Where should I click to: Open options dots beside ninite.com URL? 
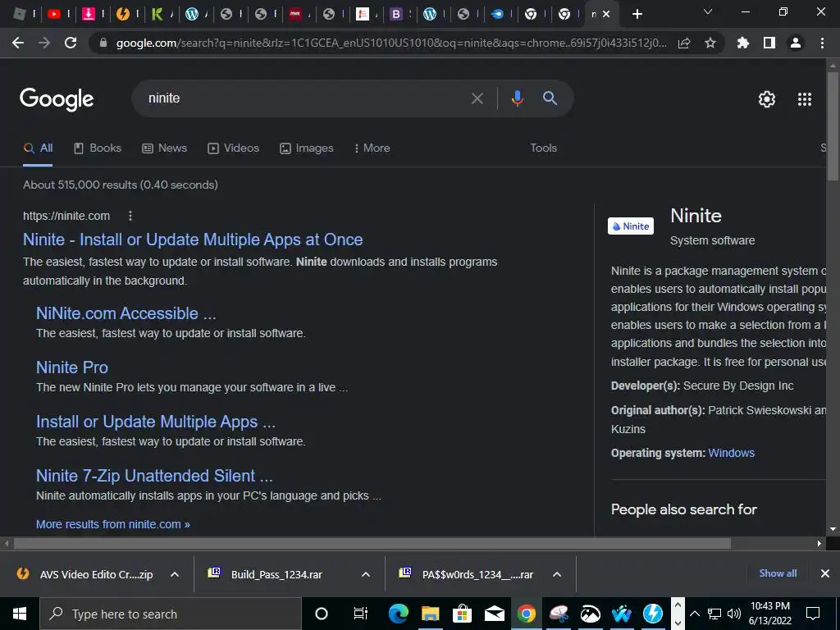point(130,216)
